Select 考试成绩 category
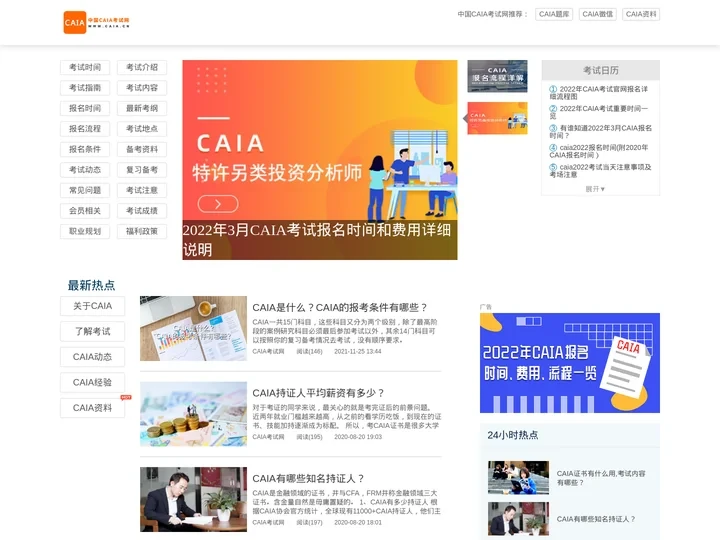720x540 pixels. point(142,211)
